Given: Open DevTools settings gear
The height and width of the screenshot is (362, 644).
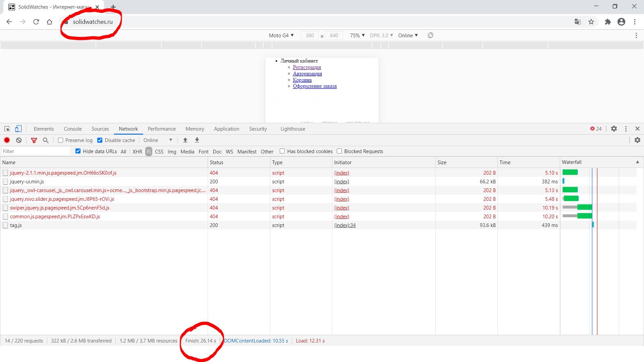Looking at the screenshot, I should point(614,129).
